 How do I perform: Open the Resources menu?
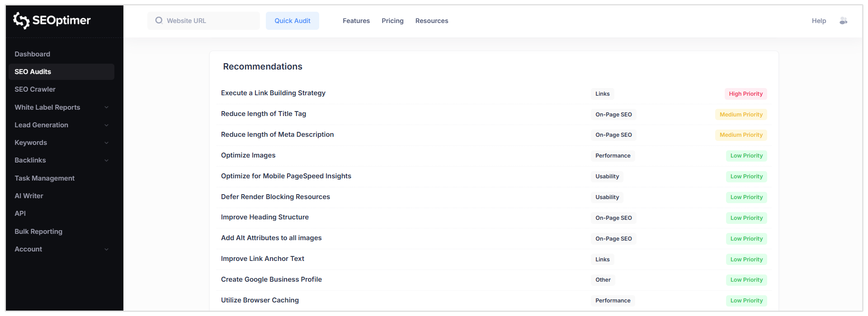click(x=432, y=21)
